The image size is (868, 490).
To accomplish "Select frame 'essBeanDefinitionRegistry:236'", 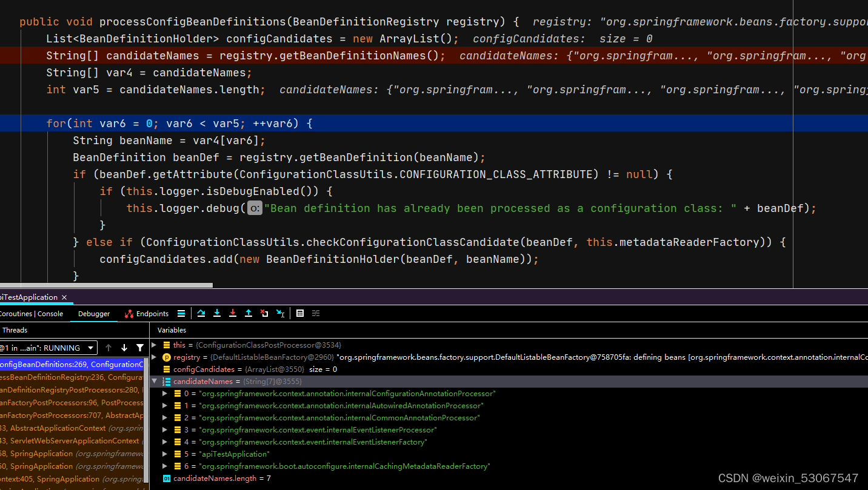I will 72,377.
